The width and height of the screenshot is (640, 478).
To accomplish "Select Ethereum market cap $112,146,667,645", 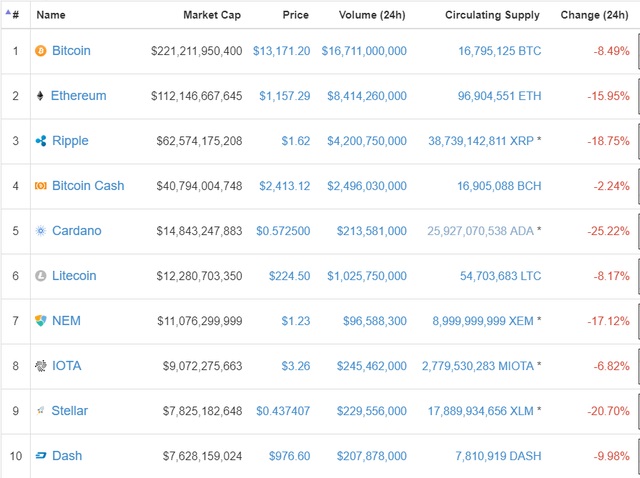I will point(196,96).
